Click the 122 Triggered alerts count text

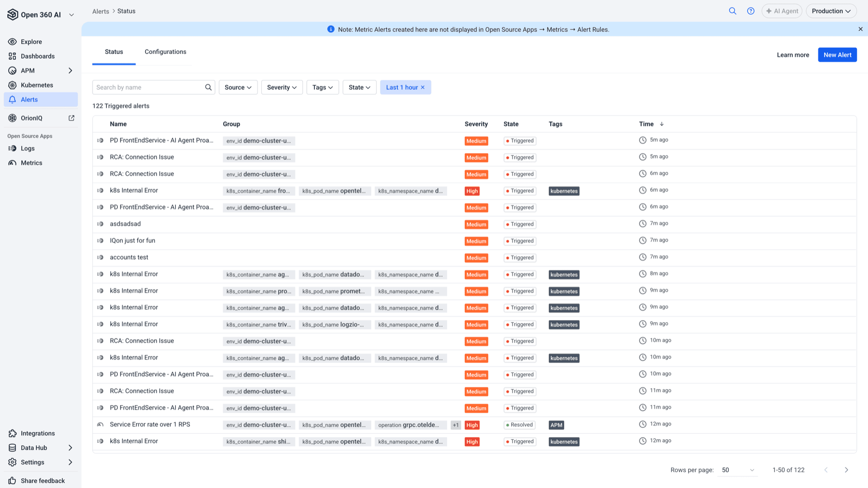(121, 106)
